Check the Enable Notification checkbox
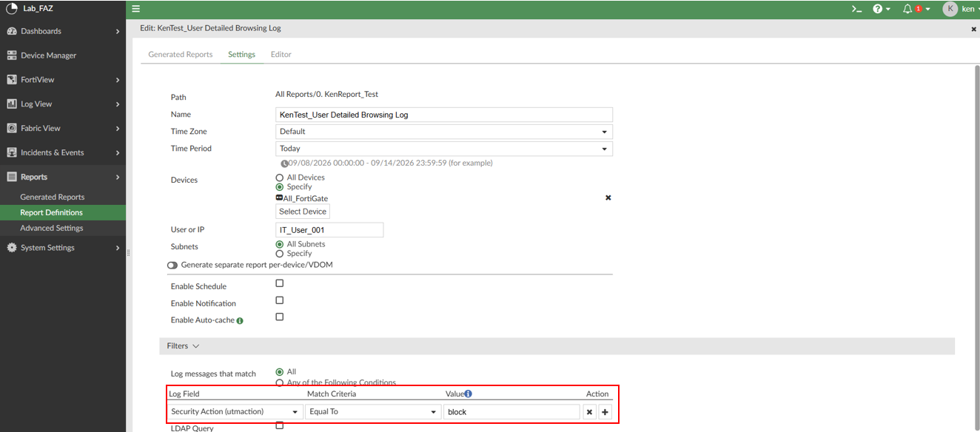Screen dimensions: 980x432 (x=280, y=300)
